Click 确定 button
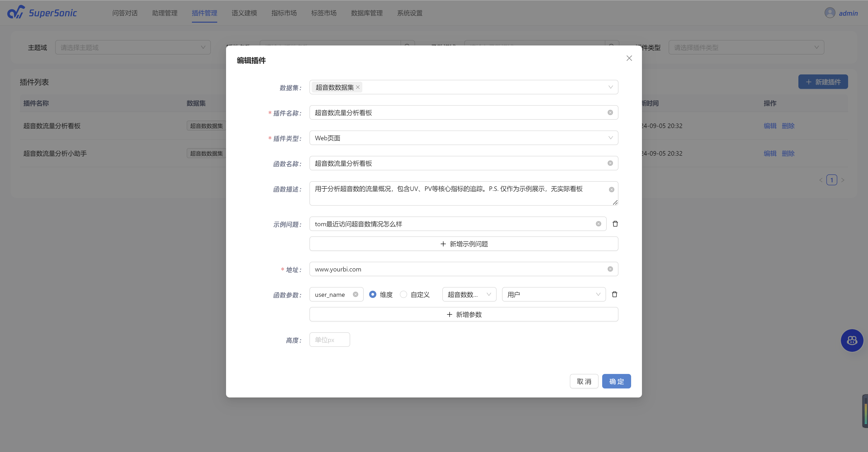This screenshot has width=868, height=452. pos(616,381)
